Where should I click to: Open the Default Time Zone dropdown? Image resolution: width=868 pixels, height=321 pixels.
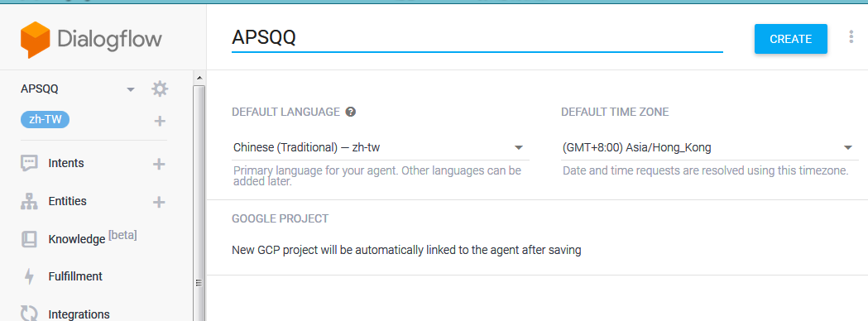click(710, 148)
